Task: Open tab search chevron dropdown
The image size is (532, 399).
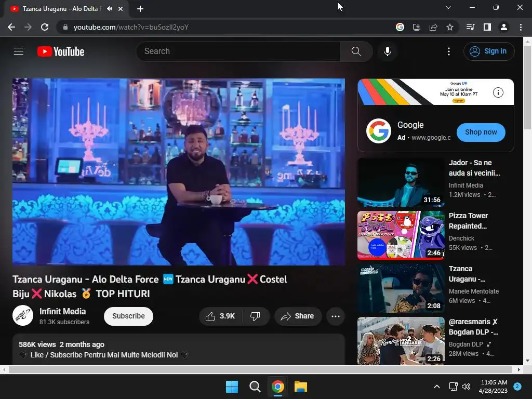Action: (448, 7)
